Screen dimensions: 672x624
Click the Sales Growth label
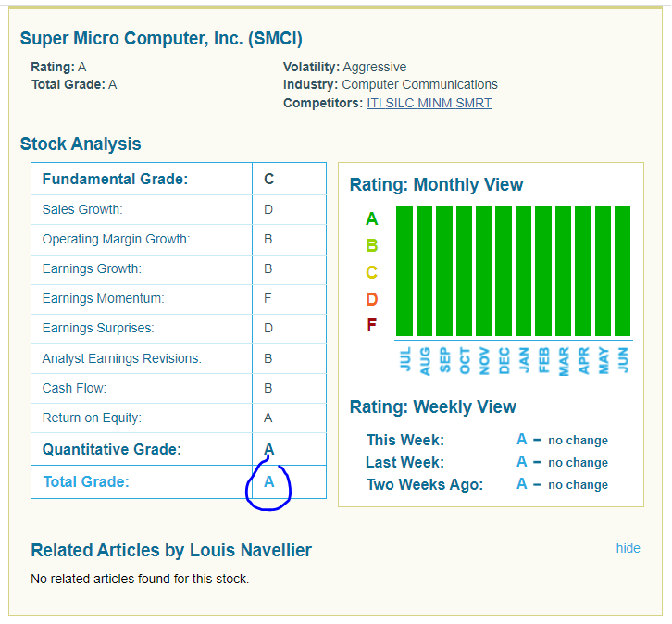pyautogui.click(x=82, y=209)
